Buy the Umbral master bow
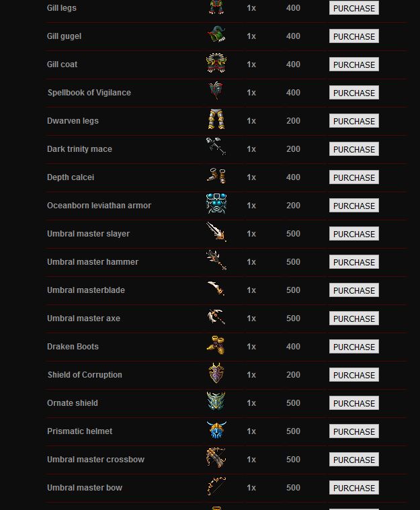Viewport: 420px width, 510px height. tap(354, 488)
